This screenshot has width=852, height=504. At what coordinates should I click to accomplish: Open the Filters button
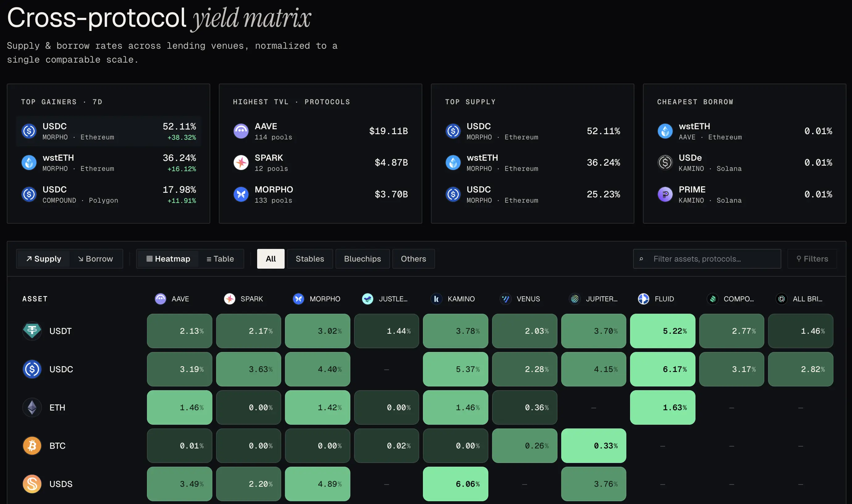click(812, 259)
